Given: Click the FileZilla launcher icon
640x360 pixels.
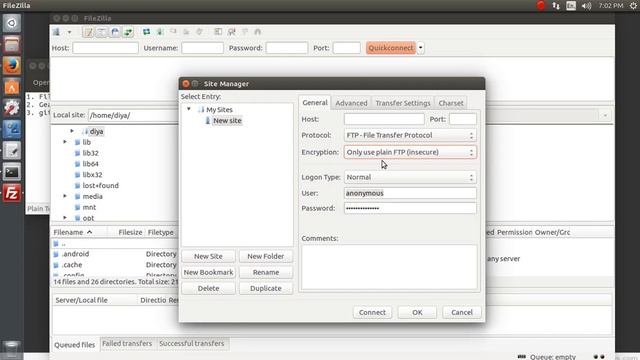Looking at the screenshot, I should click(x=11, y=193).
